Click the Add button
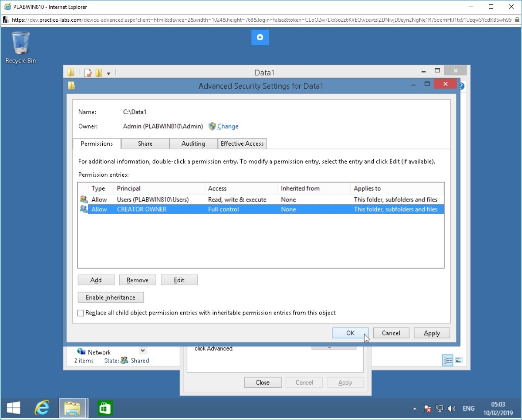The image size is (522, 420). pyautogui.click(x=96, y=280)
